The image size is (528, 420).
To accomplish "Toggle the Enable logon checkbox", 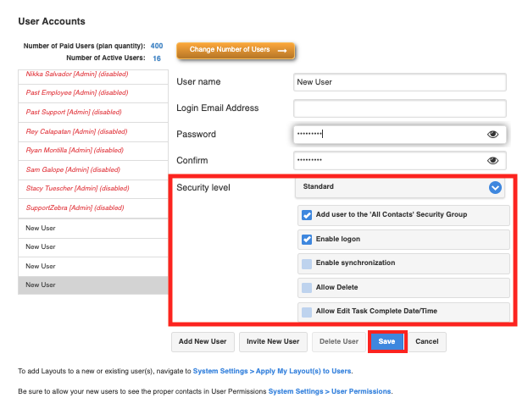I will pyautogui.click(x=307, y=240).
